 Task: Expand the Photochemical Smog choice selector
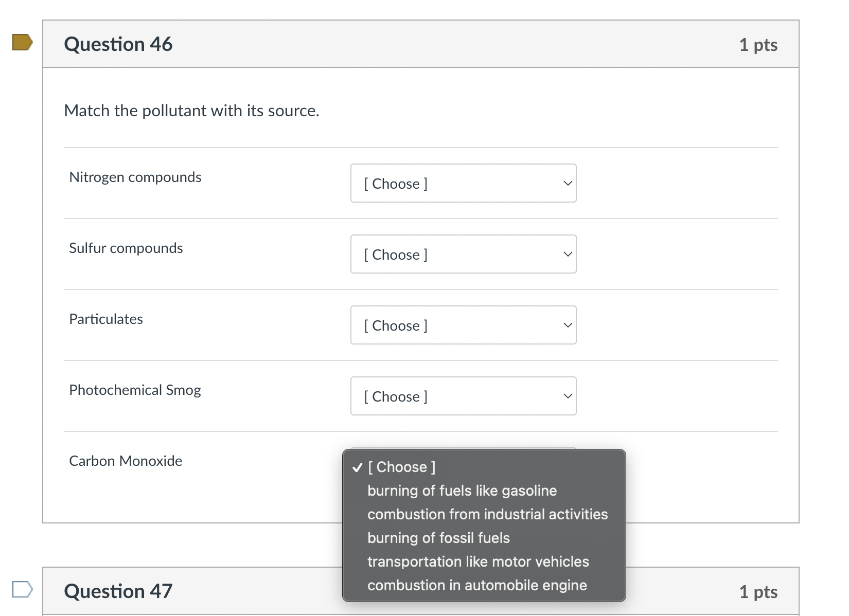[x=463, y=396]
